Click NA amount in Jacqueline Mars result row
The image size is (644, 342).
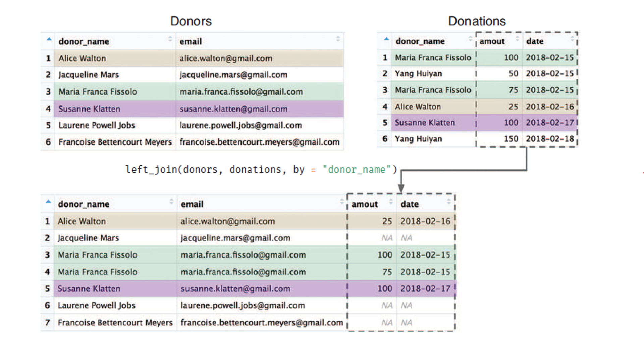[387, 238]
